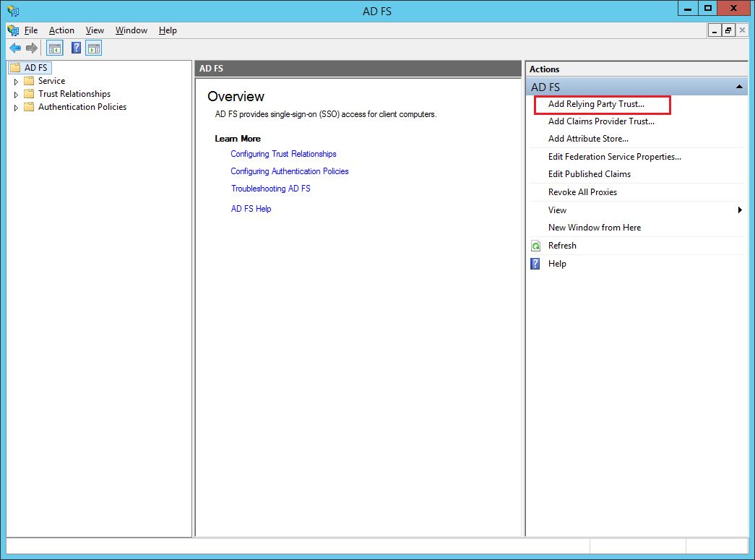755x560 pixels.
Task: Select Service node label in tree
Action: click(x=51, y=80)
